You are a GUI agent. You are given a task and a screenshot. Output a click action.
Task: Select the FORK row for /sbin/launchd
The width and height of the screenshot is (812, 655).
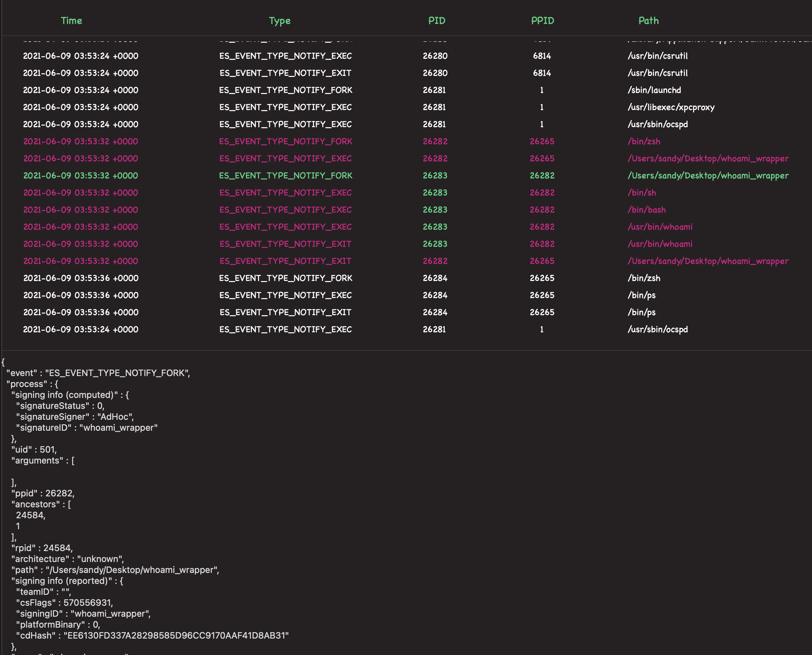pyautogui.click(x=285, y=90)
